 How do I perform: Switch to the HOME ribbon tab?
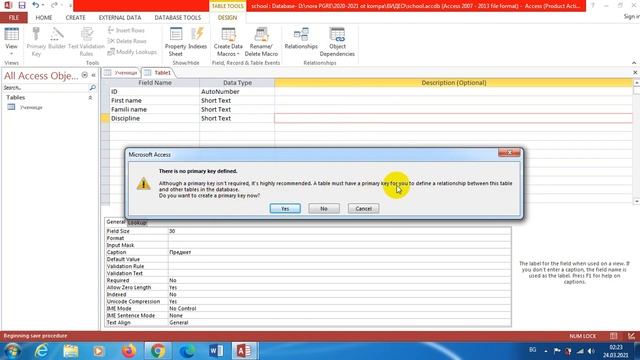point(44,18)
